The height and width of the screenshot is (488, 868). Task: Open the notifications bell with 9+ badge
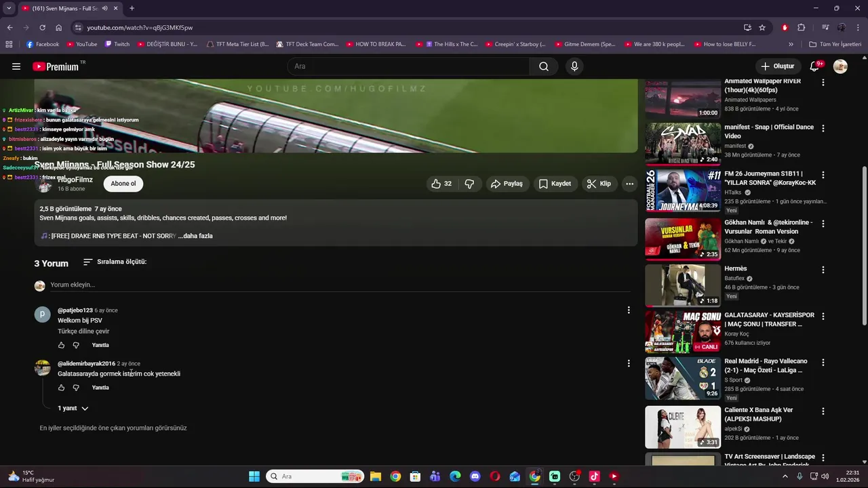point(815,66)
